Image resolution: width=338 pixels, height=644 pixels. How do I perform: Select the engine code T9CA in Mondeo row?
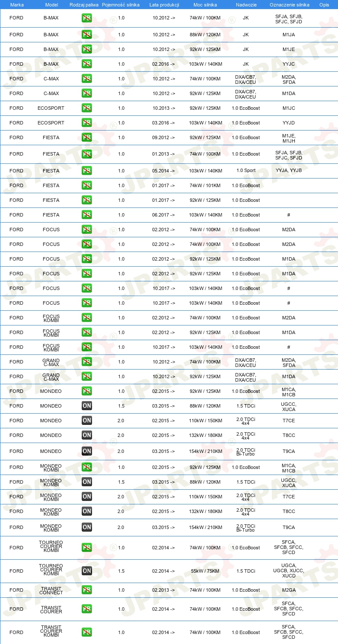coord(289,451)
